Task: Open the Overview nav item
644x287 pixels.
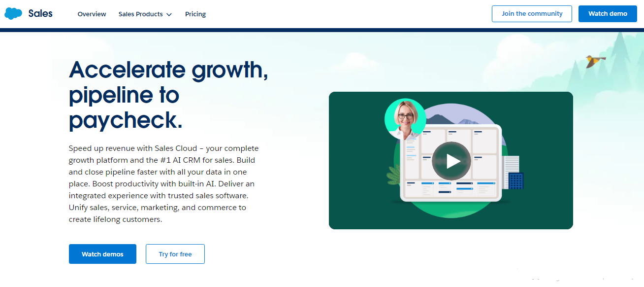Action: click(x=92, y=14)
